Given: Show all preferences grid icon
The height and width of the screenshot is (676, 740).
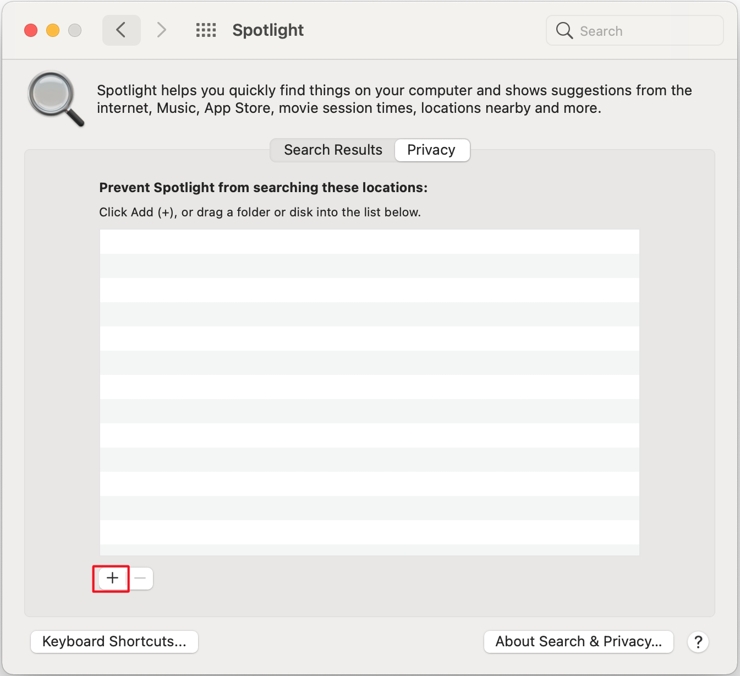Looking at the screenshot, I should coord(206,30).
